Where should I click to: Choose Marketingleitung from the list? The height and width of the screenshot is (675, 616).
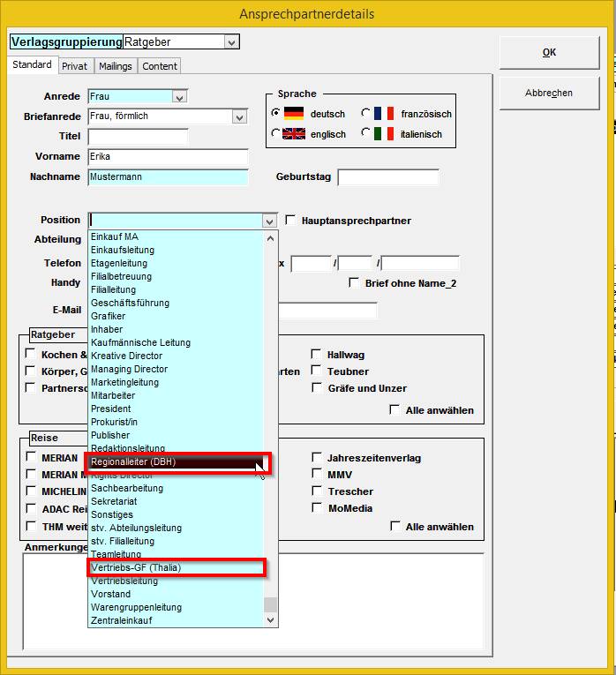[x=176, y=383]
